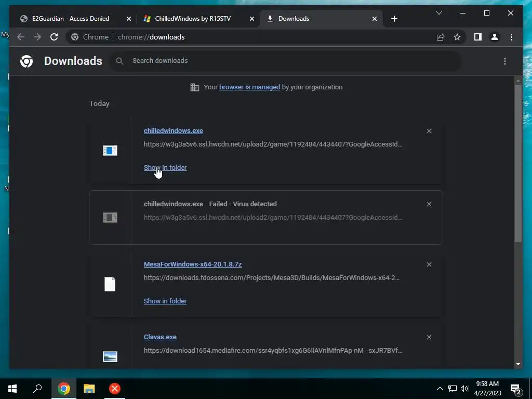Image resolution: width=532 pixels, height=399 pixels.
Task: Click the failed chilledwindows.exe file icon
Action: [110, 218]
